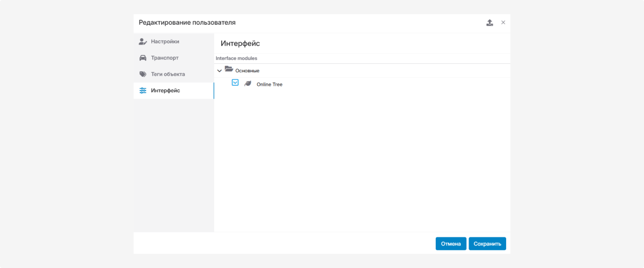Click the Interface modules column header
Viewport: 644px width, 268px height.
[x=236, y=58]
